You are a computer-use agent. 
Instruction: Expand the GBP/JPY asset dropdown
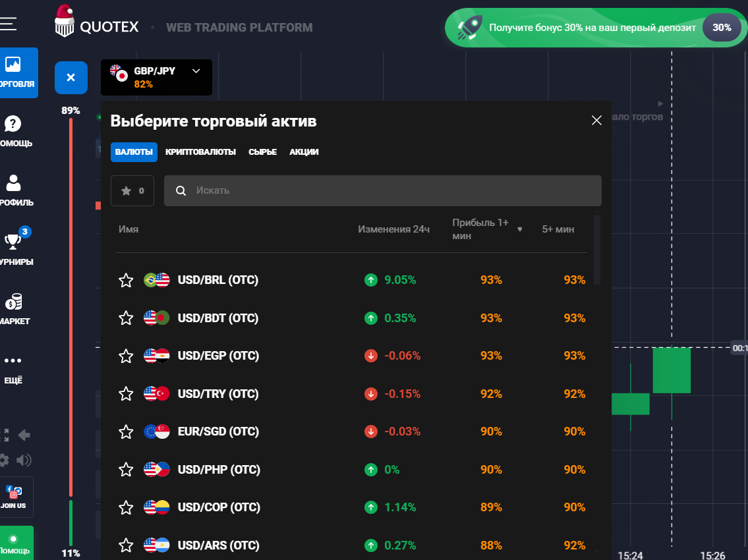[x=156, y=77]
